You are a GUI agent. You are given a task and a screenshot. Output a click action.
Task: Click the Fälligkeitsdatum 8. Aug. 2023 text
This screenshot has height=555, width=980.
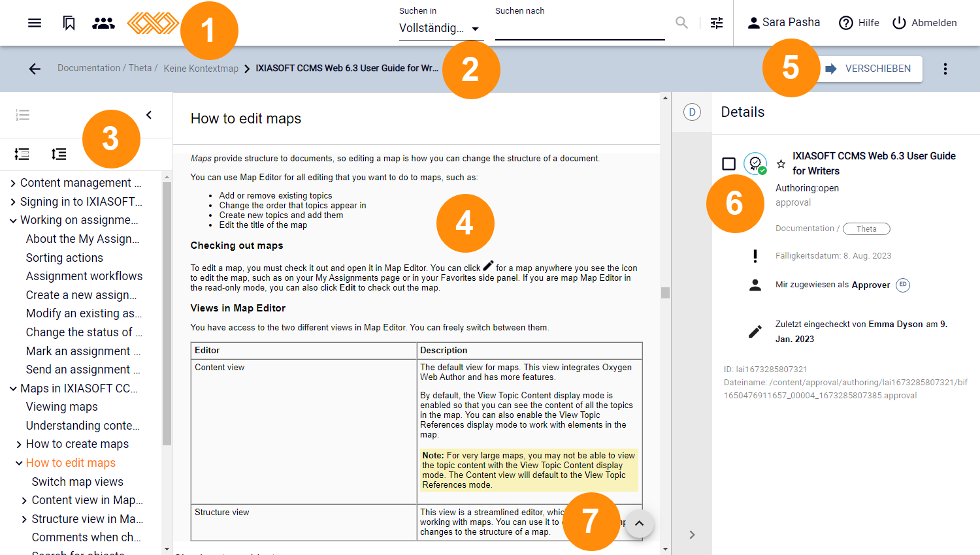point(833,256)
